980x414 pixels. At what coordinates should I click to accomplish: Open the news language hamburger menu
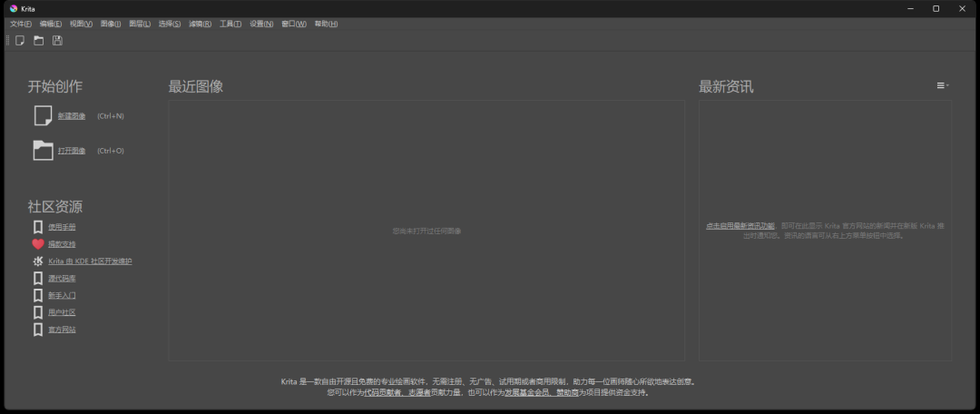click(943, 85)
